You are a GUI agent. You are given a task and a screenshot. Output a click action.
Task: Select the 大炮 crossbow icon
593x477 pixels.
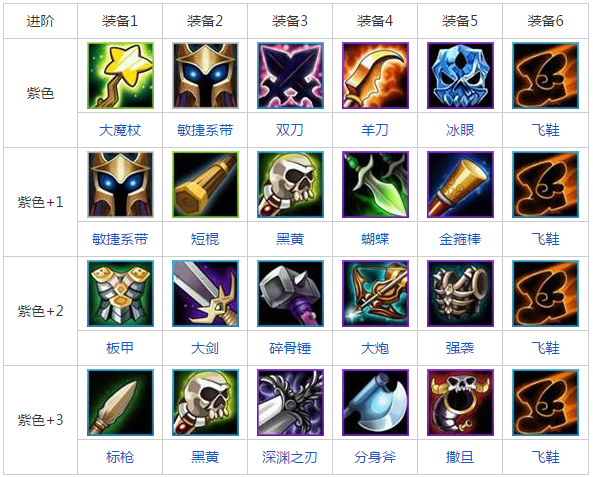[x=375, y=294]
